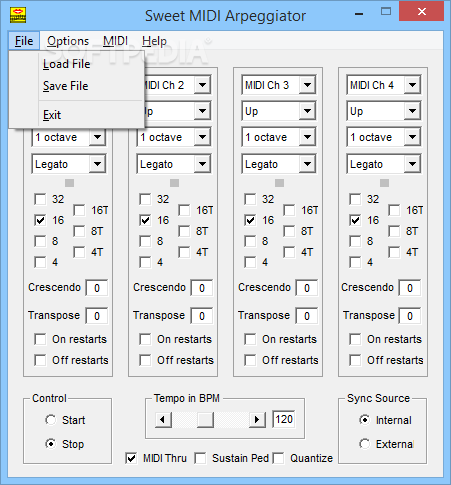Open the Help menu
The height and width of the screenshot is (485, 451).
pyautogui.click(x=154, y=41)
